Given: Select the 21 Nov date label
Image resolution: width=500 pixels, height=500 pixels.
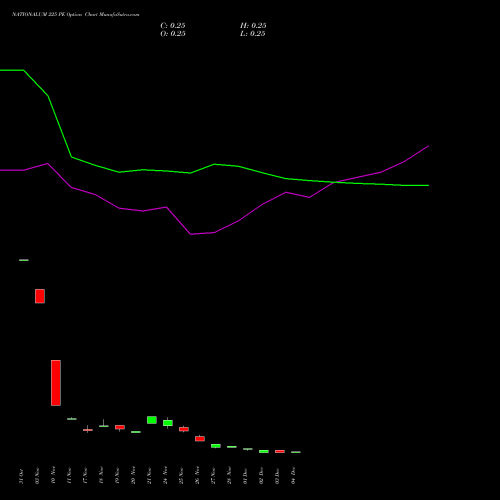Looking at the screenshot, I should [149, 476].
